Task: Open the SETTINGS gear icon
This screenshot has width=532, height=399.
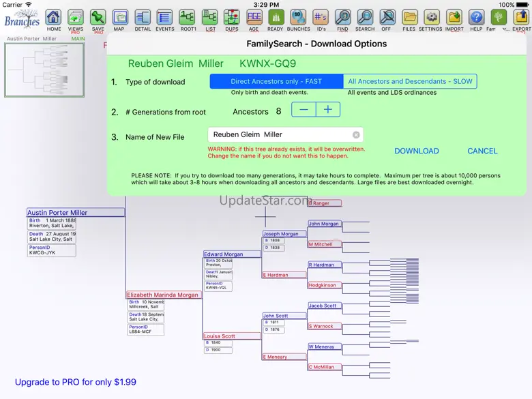Action: 431,18
